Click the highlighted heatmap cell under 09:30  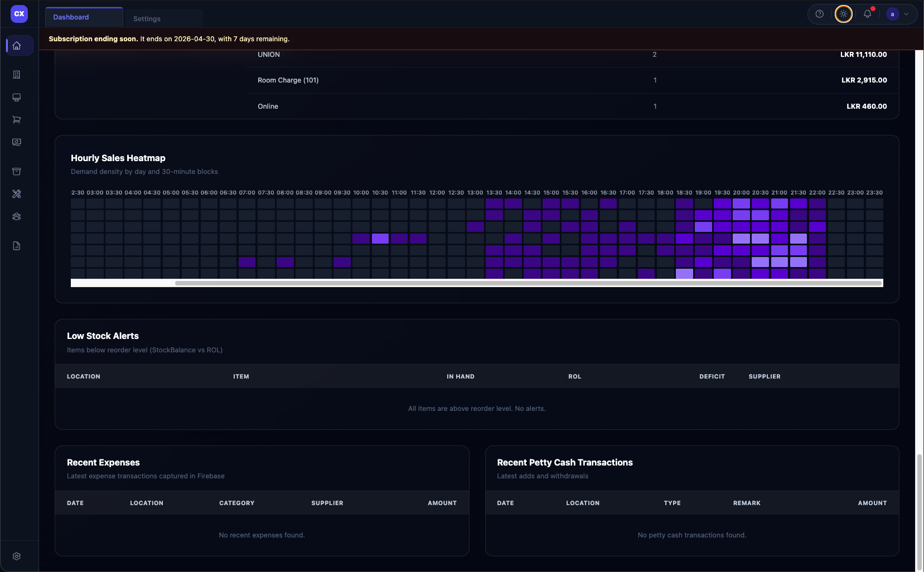tap(342, 262)
